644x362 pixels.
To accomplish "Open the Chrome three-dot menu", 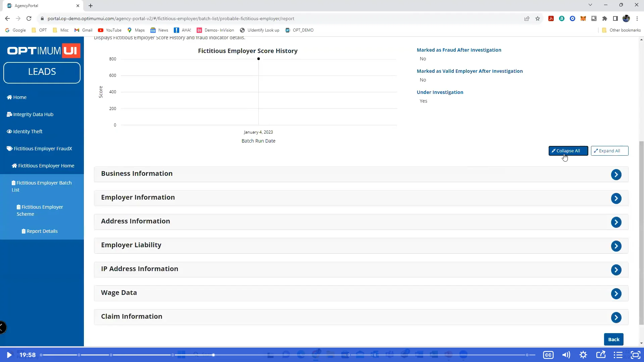I will pyautogui.click(x=637, y=18).
